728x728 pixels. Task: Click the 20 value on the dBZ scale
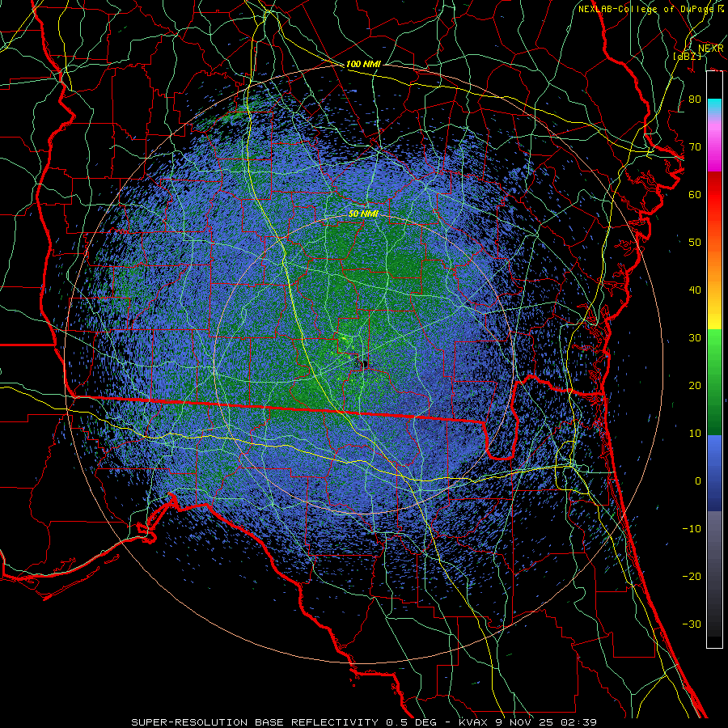tap(695, 385)
